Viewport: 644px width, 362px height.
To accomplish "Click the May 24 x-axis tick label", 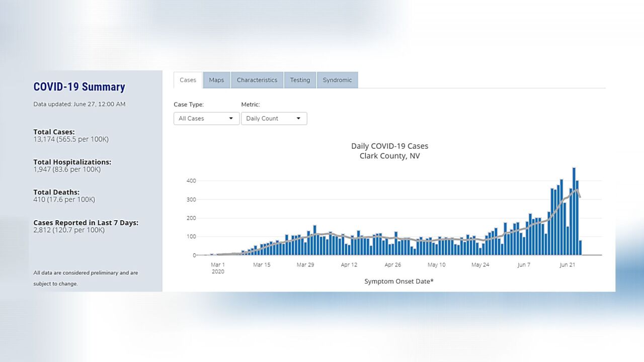I will (x=480, y=264).
